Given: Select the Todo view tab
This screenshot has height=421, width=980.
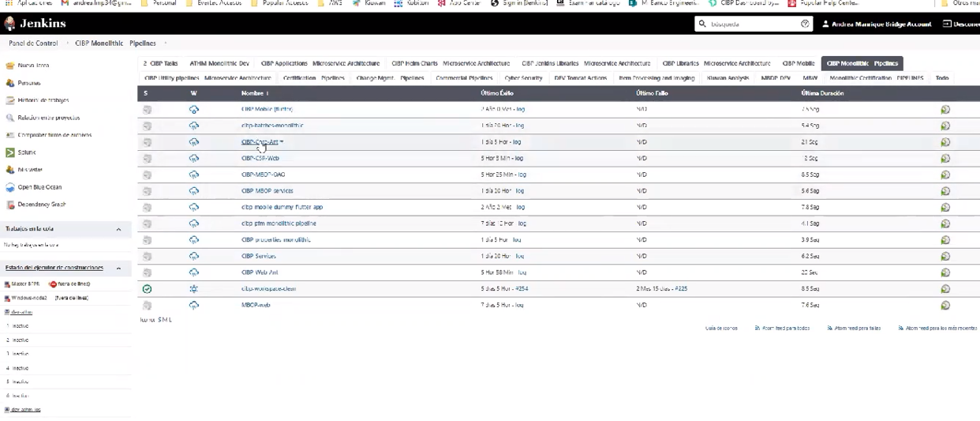Looking at the screenshot, I should click(x=942, y=78).
